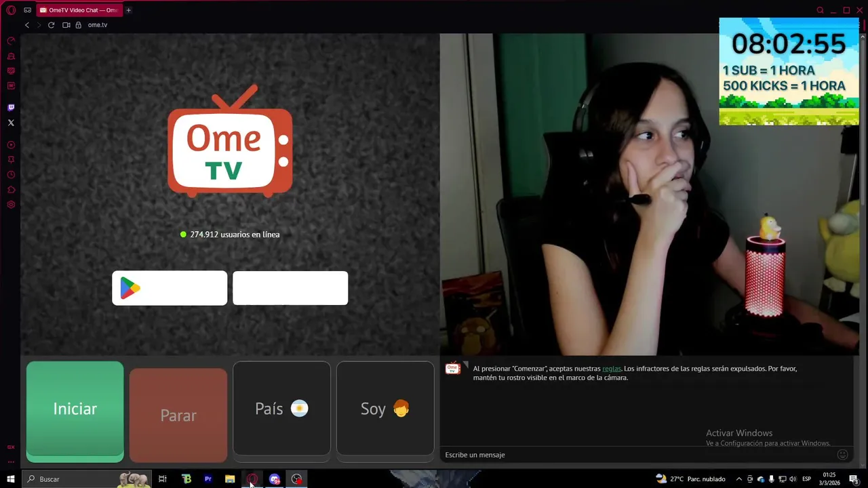Open the fourth red Opera sidebar icon

11,86
